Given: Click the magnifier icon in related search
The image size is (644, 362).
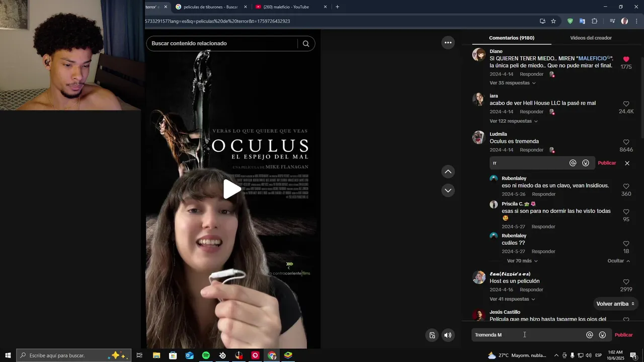Looking at the screenshot, I should coord(306,44).
